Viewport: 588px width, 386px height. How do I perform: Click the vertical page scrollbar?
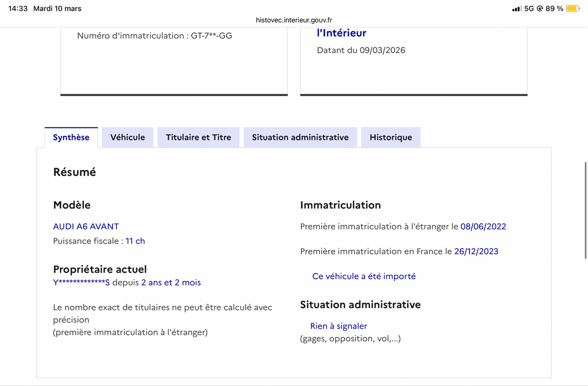coord(586,211)
